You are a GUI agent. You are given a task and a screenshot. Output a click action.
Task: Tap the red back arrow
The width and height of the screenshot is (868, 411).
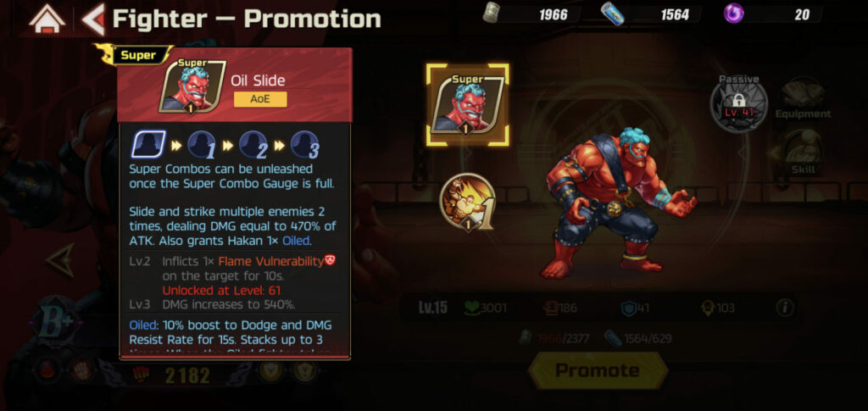pos(93,19)
